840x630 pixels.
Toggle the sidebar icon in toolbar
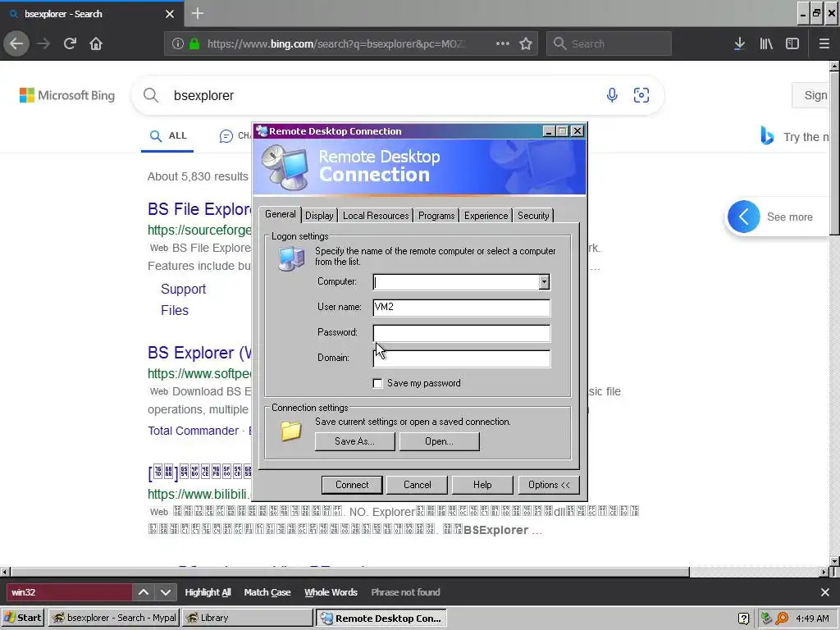click(792, 43)
